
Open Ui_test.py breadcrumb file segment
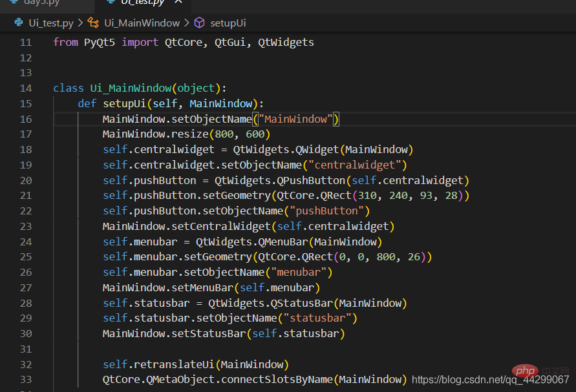pyautogui.click(x=51, y=23)
